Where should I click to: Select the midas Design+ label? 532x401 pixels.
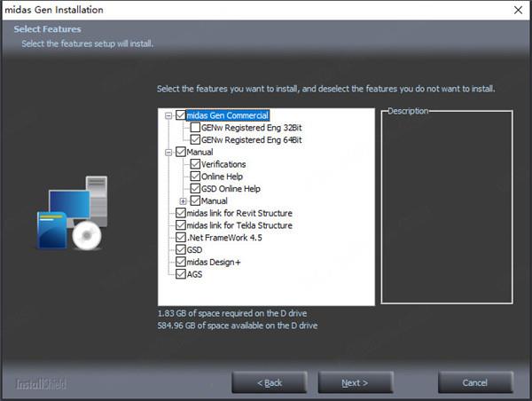tap(214, 262)
